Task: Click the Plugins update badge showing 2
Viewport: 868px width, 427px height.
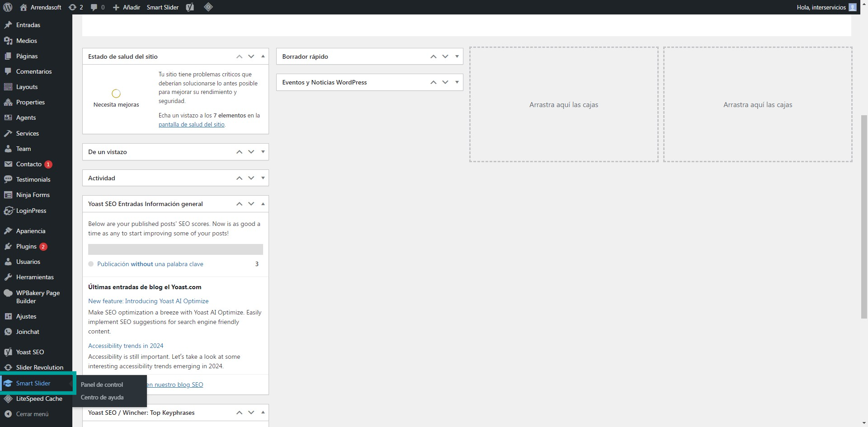Action: pos(43,247)
